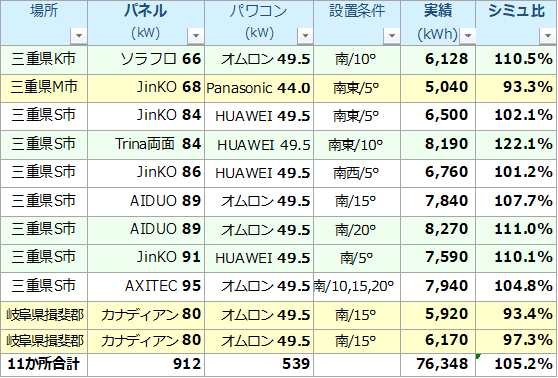Click the ソラフロ 66 panel cell
This screenshot has height=378, width=558.
[x=146, y=60]
